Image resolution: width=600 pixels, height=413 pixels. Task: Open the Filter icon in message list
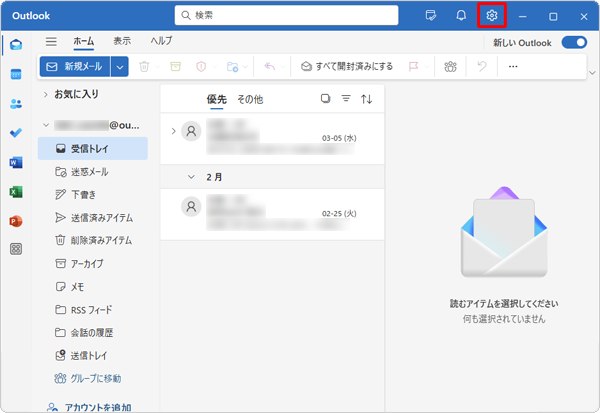tap(346, 99)
